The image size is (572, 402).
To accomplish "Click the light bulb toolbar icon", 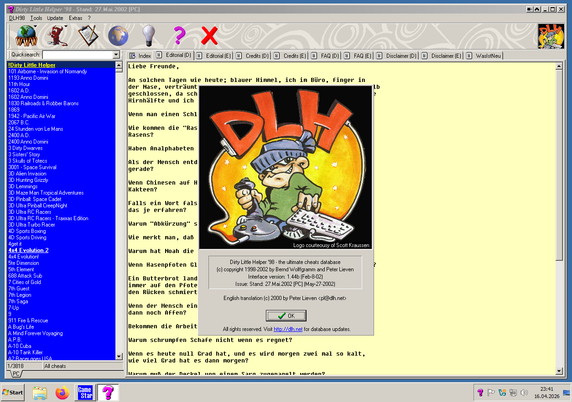I will click(148, 36).
